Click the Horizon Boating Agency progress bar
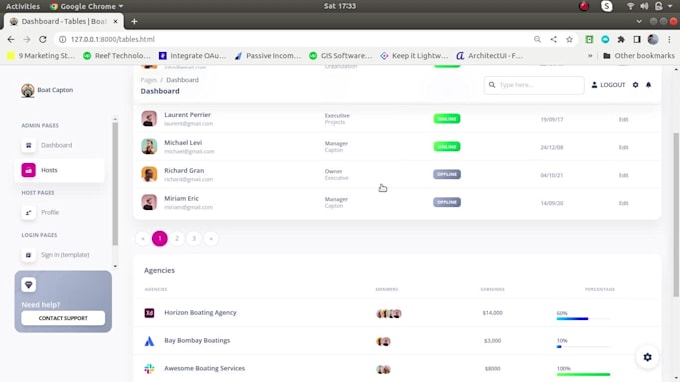The image size is (680, 382). (583, 319)
